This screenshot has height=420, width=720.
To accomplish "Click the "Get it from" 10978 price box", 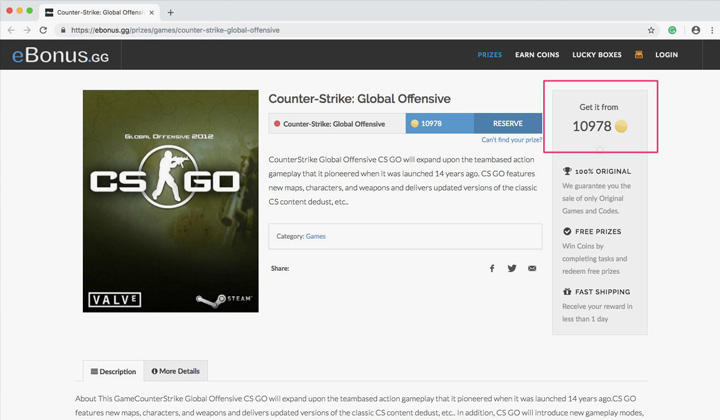I will coord(600,119).
